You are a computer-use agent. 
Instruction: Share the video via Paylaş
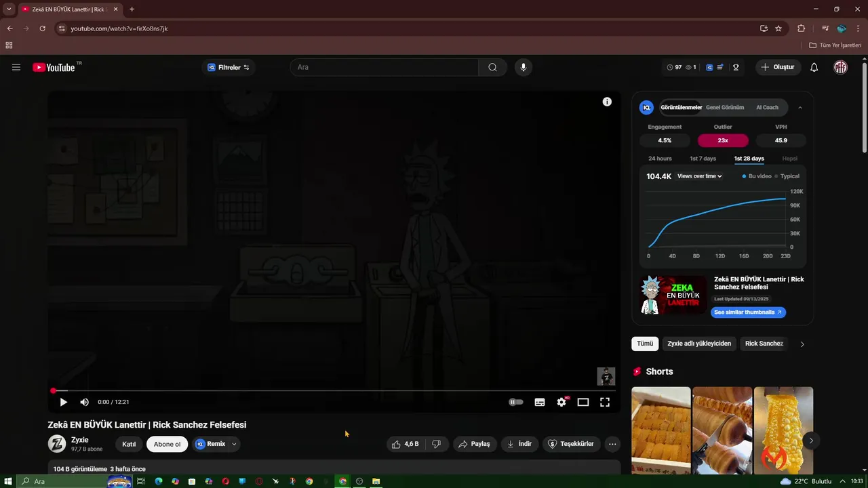pyautogui.click(x=474, y=444)
